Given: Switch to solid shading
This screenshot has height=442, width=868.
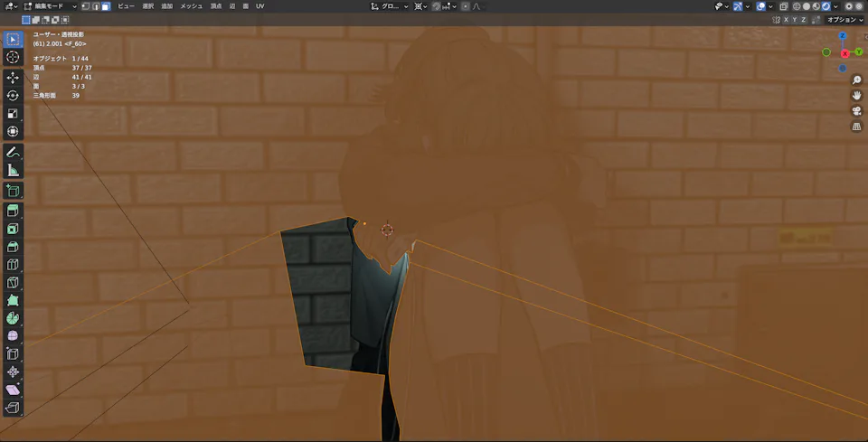Looking at the screenshot, I should click(x=807, y=6).
